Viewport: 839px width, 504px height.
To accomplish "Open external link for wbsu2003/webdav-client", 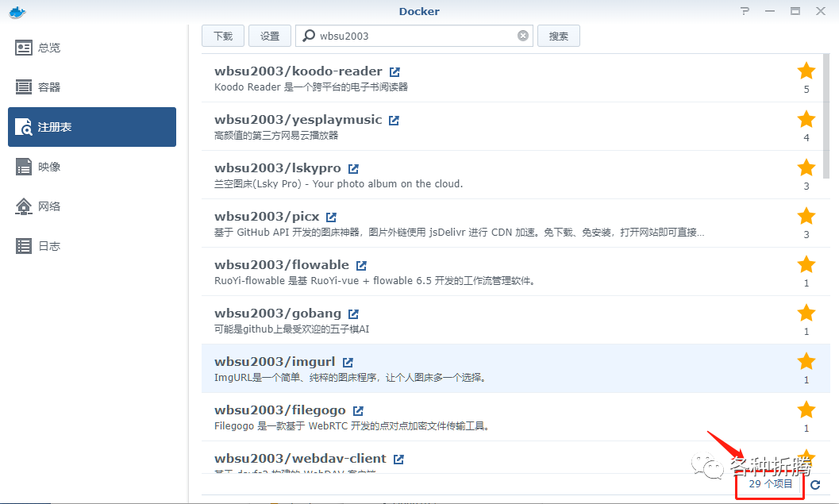I will click(398, 459).
